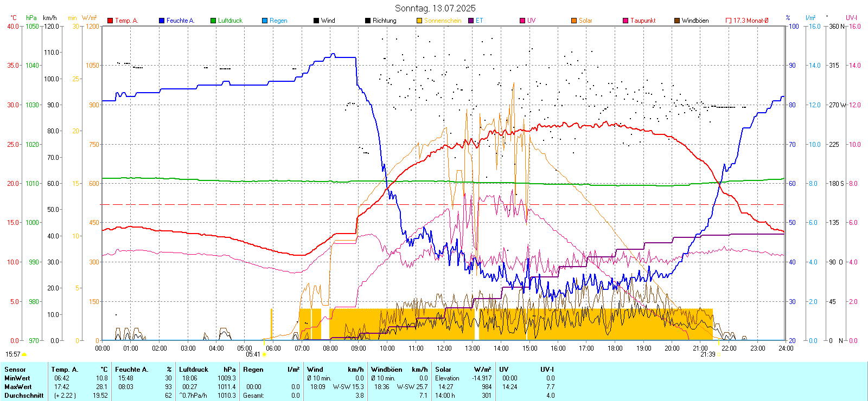
Task: Click the sunshine duration icon beside 15:57
Action: (x=24, y=354)
